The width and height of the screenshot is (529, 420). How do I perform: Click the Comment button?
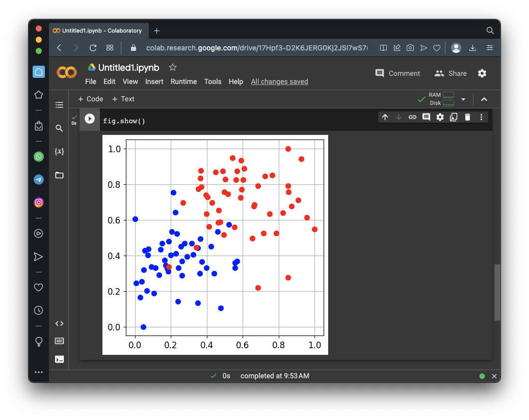coord(398,73)
